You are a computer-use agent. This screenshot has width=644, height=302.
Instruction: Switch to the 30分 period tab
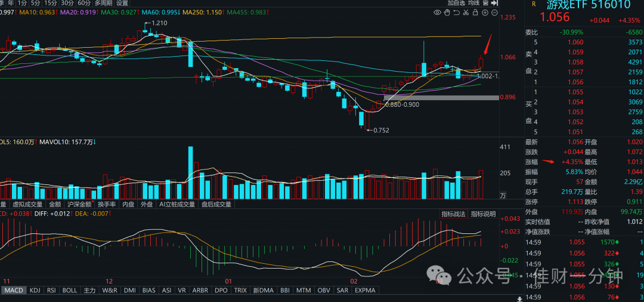(67, 3)
